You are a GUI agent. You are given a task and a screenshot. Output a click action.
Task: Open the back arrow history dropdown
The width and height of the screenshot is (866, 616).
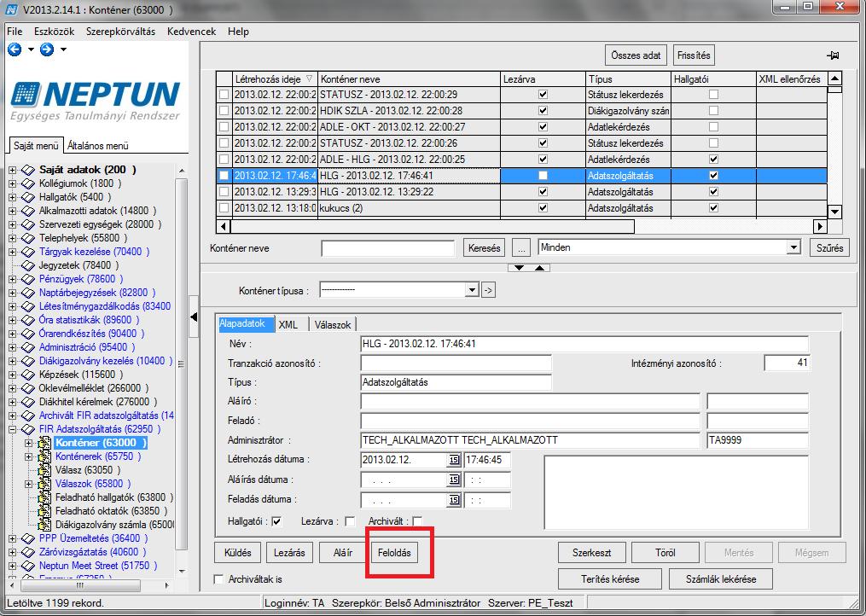coord(31,49)
